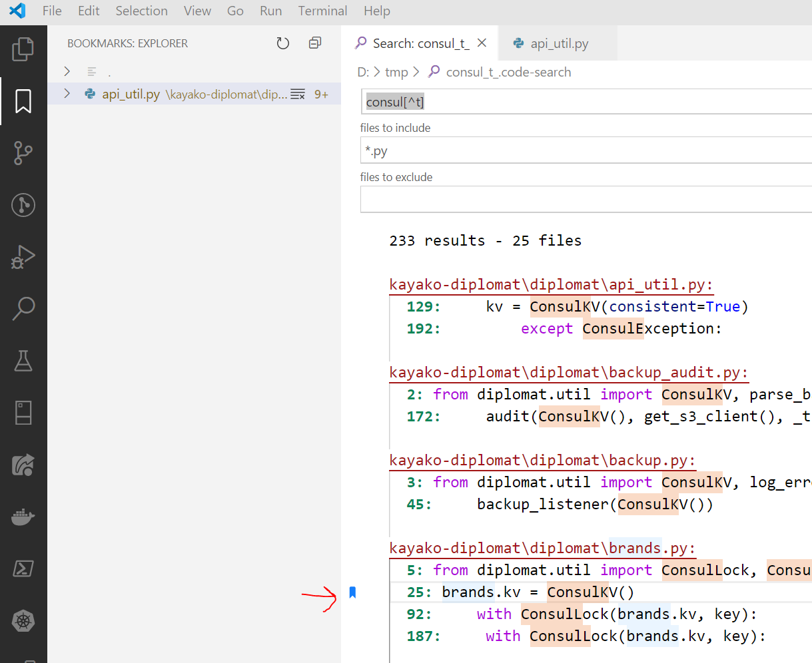Open the Run menu

[x=271, y=11]
